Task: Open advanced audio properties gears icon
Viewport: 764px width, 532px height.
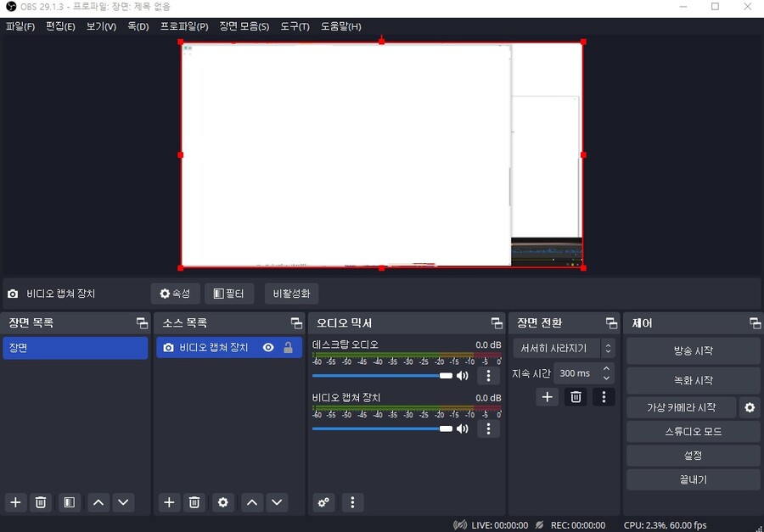Action: click(x=323, y=502)
